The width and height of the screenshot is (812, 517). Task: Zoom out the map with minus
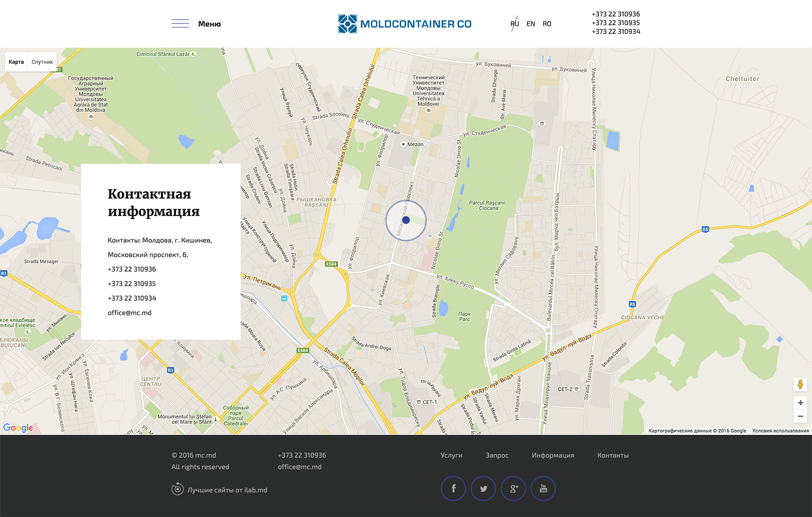pyautogui.click(x=800, y=416)
